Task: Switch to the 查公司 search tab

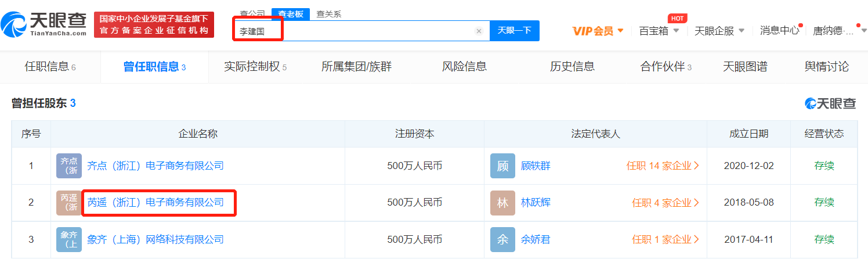Action: pos(252,14)
